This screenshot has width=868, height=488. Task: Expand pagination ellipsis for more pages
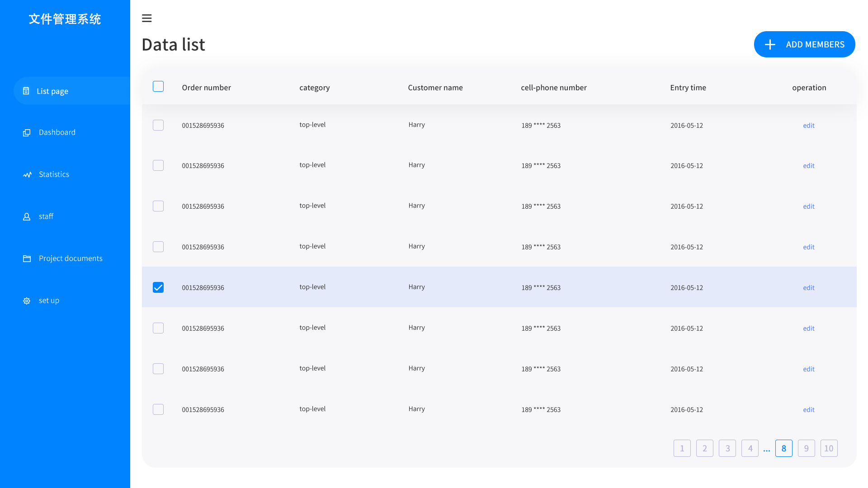point(767,449)
